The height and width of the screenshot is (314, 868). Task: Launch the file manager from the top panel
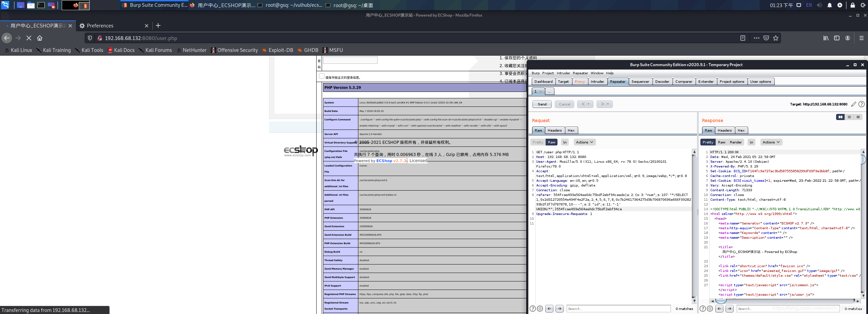(x=31, y=5)
